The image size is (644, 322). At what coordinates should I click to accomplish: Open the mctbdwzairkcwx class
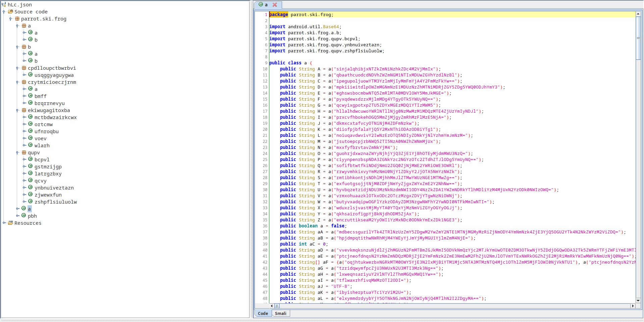tap(56, 117)
